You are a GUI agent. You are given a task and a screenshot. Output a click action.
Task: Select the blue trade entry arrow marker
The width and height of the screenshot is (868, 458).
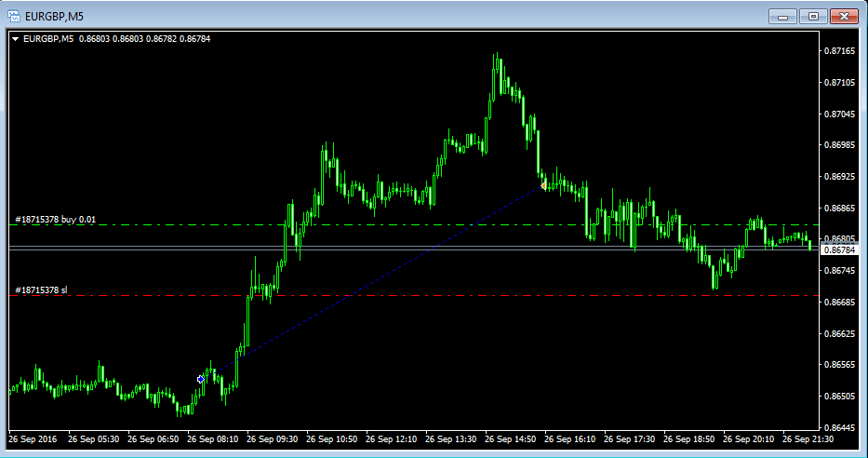(201, 379)
